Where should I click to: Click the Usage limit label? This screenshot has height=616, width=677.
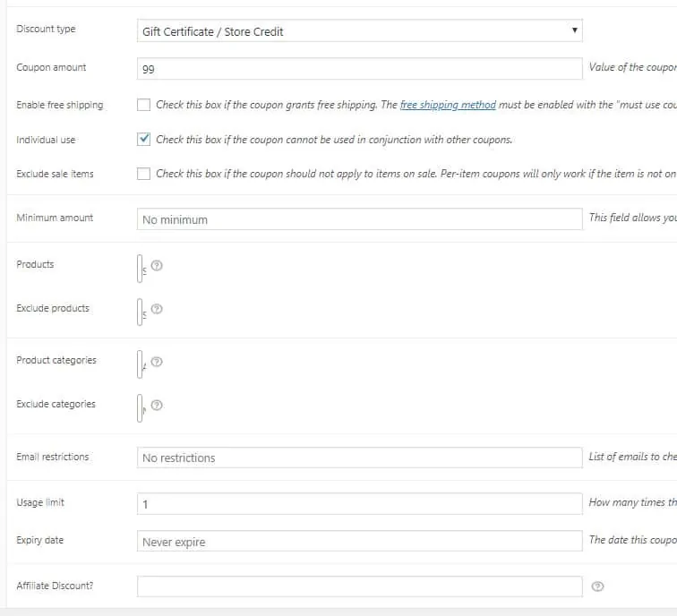pyautogui.click(x=40, y=502)
